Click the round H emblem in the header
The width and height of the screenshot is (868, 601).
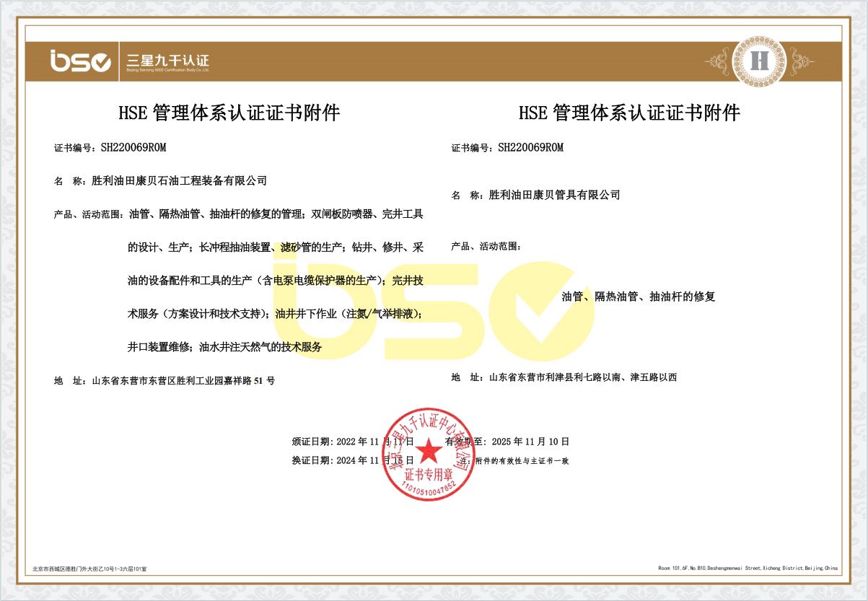pyautogui.click(x=759, y=61)
